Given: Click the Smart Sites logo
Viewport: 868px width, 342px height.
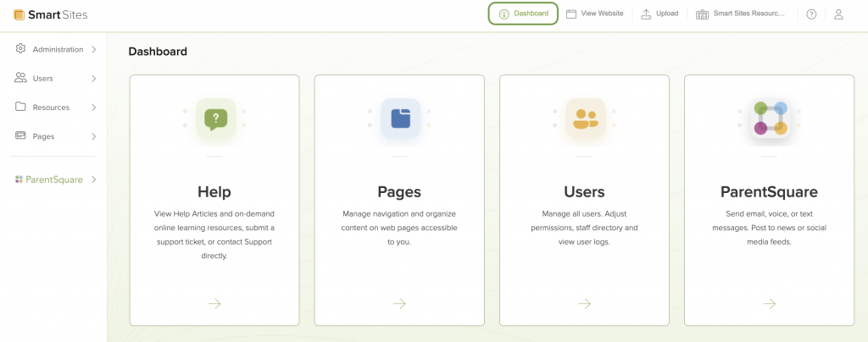Looking at the screenshot, I should pyautogui.click(x=50, y=15).
